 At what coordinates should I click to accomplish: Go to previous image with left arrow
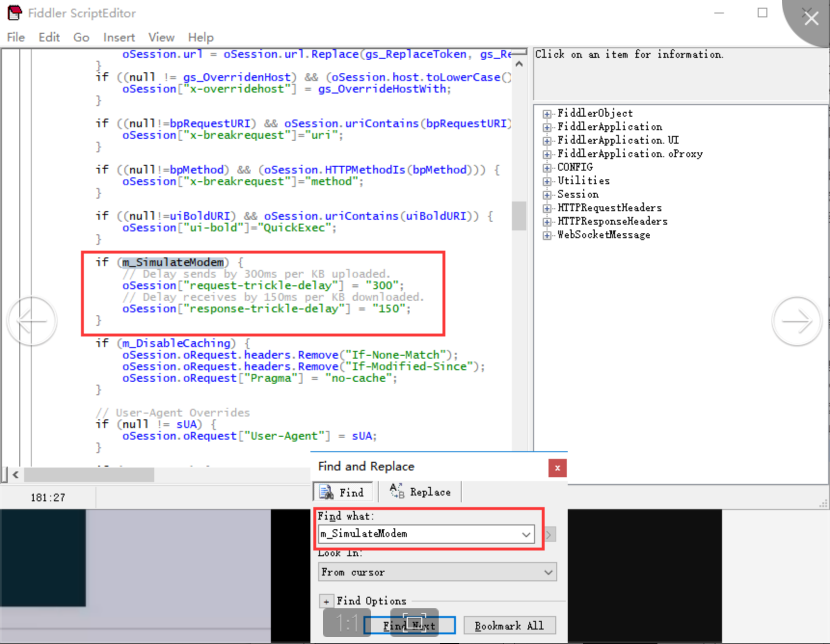point(32,321)
